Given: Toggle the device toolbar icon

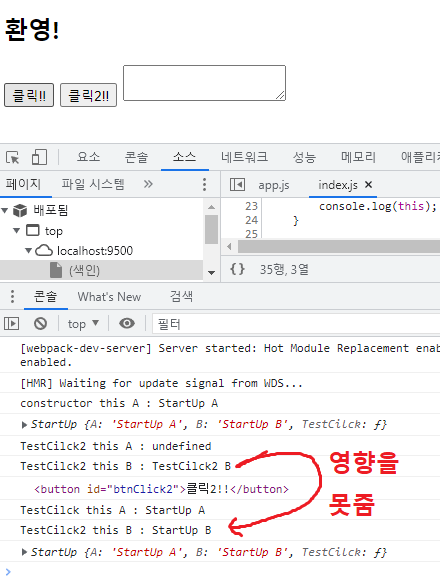Looking at the screenshot, I should coord(39,157).
